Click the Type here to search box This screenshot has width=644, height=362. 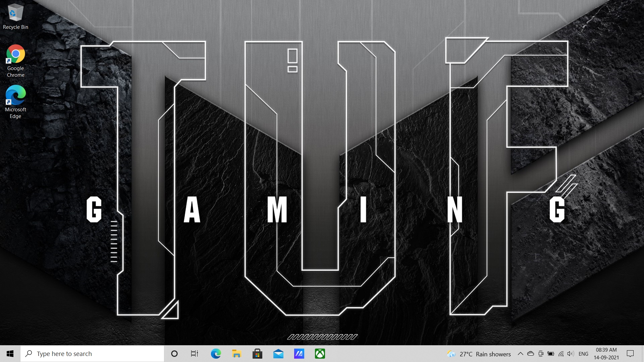[92, 354]
